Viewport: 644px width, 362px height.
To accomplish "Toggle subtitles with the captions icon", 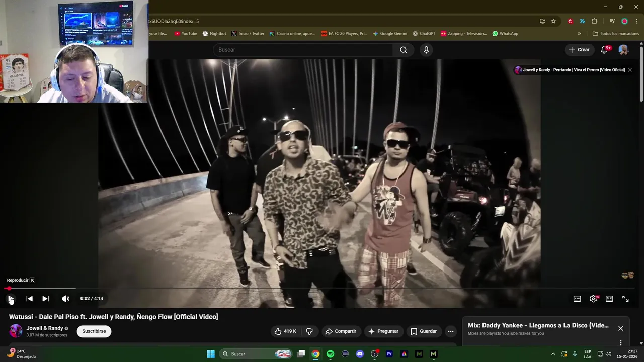I will click(577, 299).
